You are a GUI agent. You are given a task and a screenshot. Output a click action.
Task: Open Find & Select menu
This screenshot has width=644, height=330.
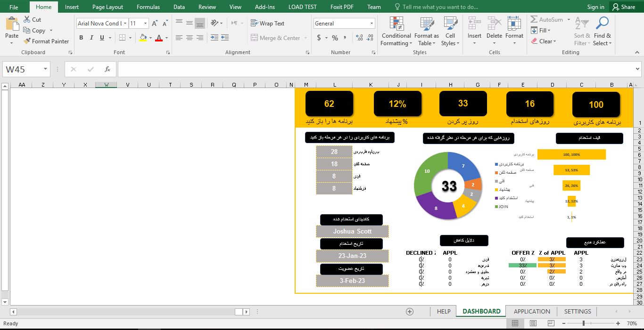pos(602,31)
